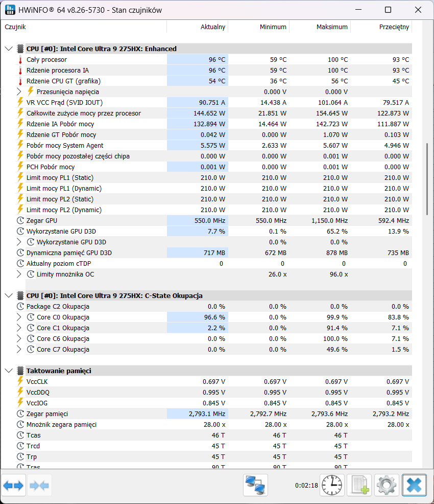Click thermometer icon beside Rdzenie procesora IA

point(20,71)
